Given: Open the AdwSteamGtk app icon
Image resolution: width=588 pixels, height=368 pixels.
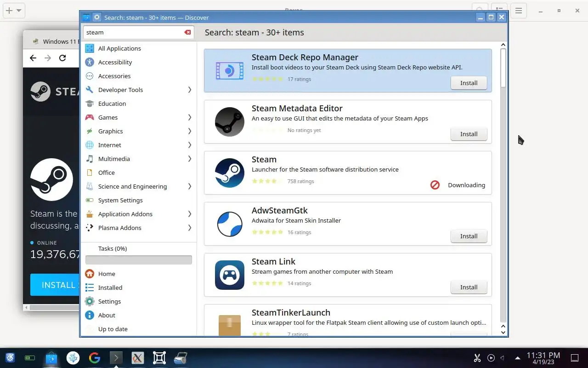Looking at the screenshot, I should [230, 224].
